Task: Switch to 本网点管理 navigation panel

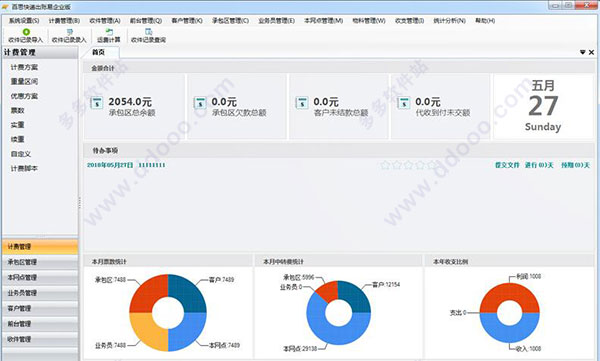Action: [40, 278]
